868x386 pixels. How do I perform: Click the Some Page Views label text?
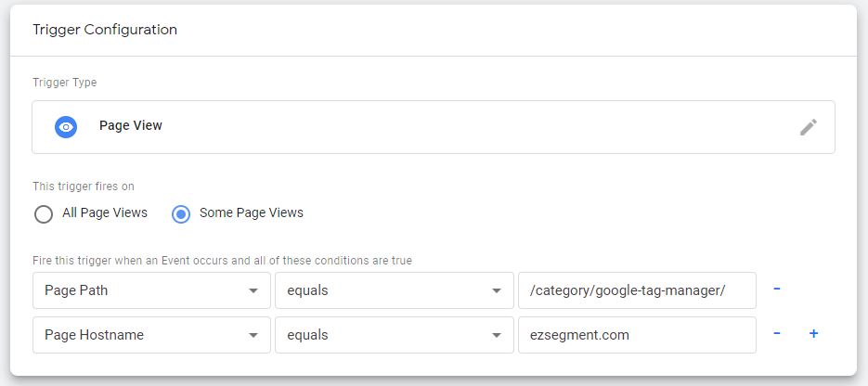tap(252, 212)
